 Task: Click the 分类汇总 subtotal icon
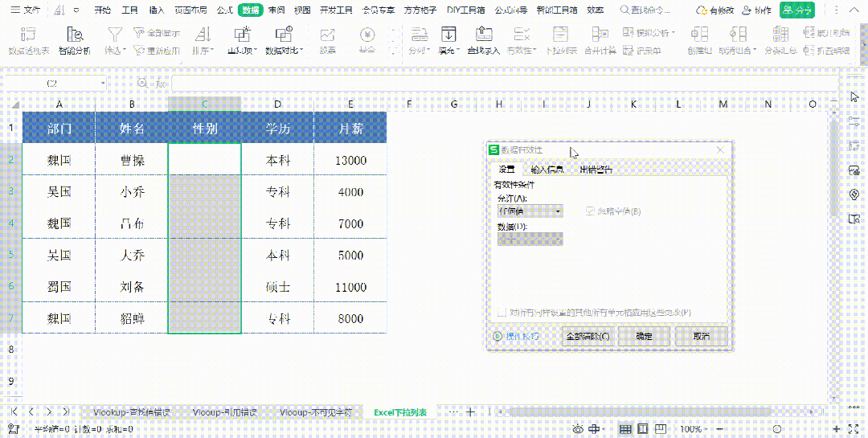click(780, 35)
